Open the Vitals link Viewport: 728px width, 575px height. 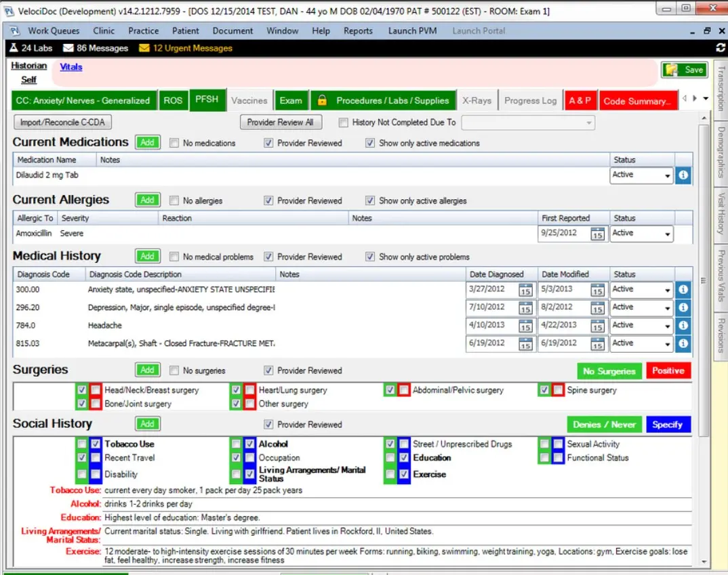tap(70, 66)
